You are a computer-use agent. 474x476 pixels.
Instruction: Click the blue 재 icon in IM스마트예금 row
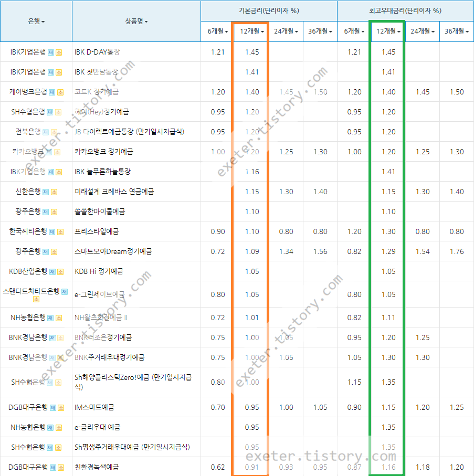53,408
